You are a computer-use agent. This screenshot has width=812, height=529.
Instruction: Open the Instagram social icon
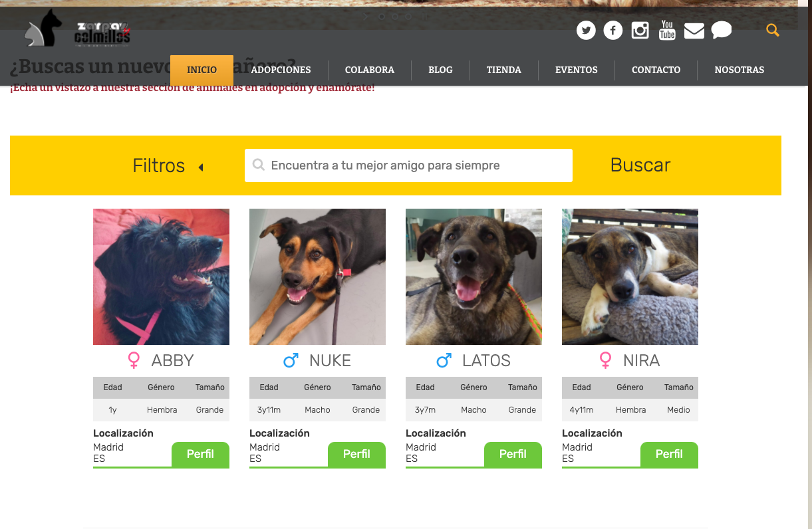(640, 31)
